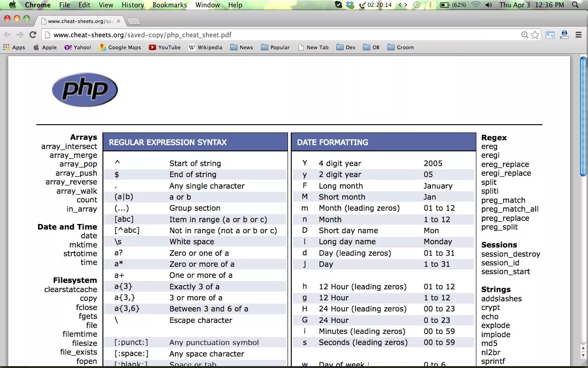Open the New Tab bookmark
Viewport: 588px width, 368px height.
coord(313,47)
